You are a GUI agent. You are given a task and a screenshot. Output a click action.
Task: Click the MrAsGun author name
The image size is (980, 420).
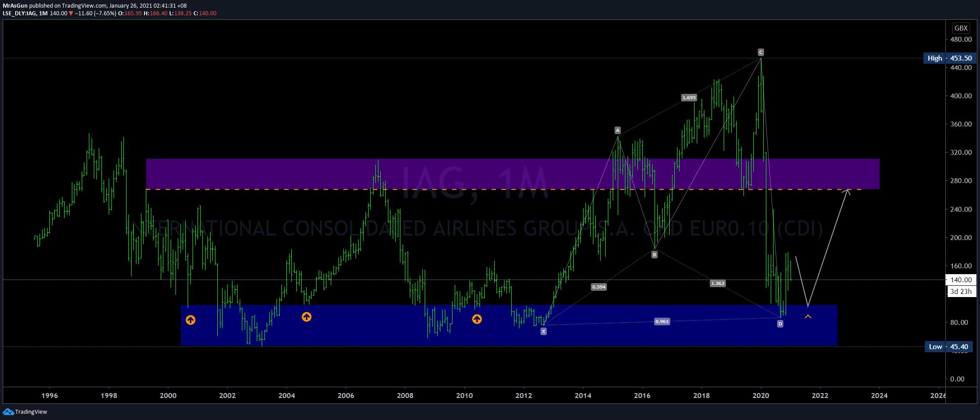click(15, 6)
